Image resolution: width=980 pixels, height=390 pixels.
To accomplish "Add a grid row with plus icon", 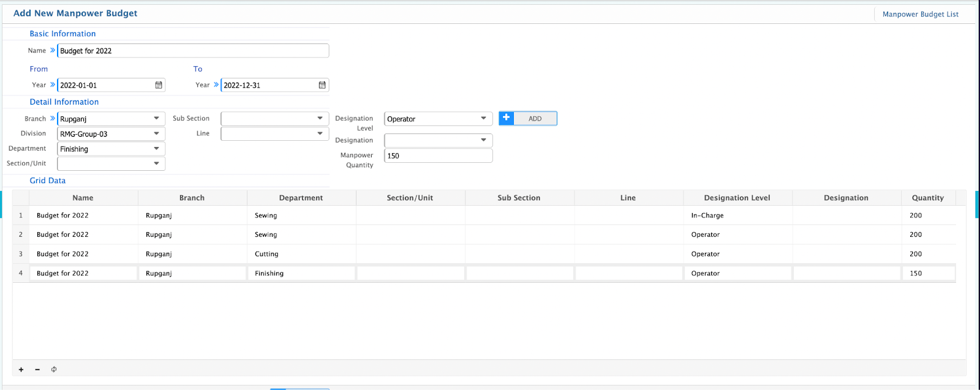I will click(x=21, y=369).
